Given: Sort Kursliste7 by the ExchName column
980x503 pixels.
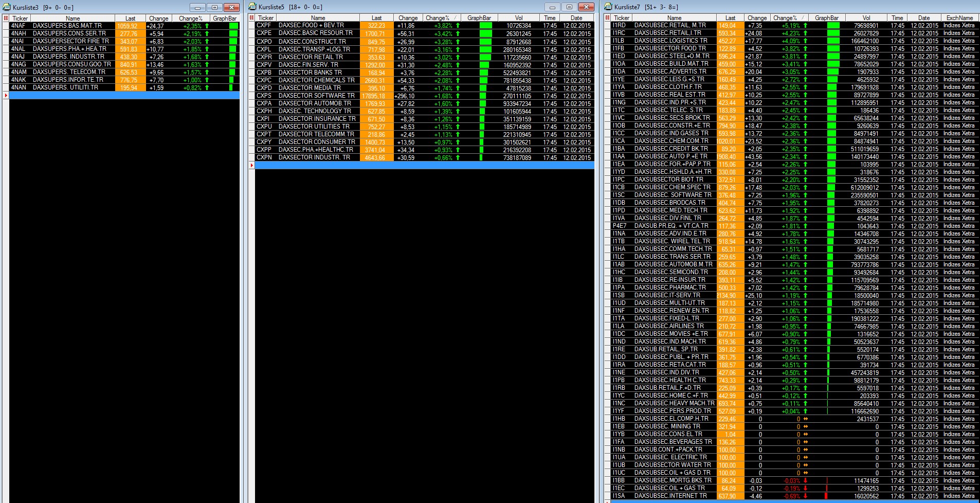Looking at the screenshot, I should tap(959, 18).
